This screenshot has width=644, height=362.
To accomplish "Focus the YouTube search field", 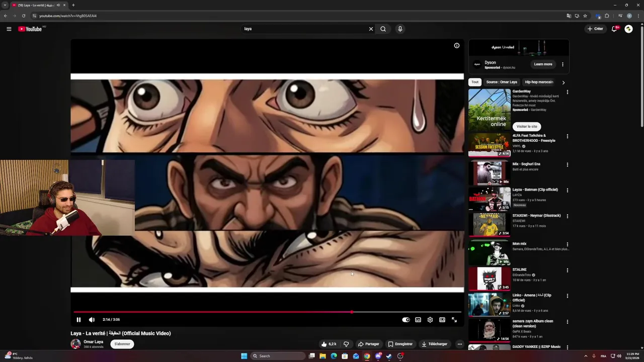I will [x=304, y=29].
